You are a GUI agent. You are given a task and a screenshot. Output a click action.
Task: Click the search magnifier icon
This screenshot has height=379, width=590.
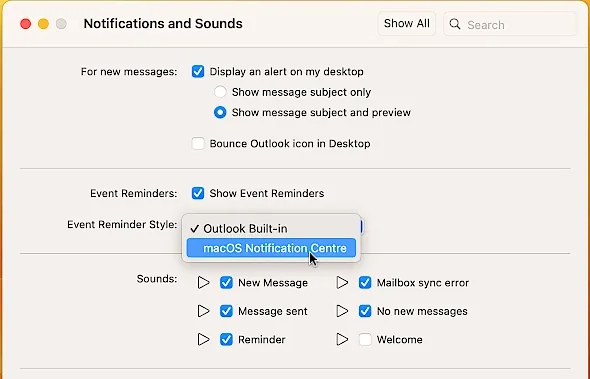[x=455, y=24]
